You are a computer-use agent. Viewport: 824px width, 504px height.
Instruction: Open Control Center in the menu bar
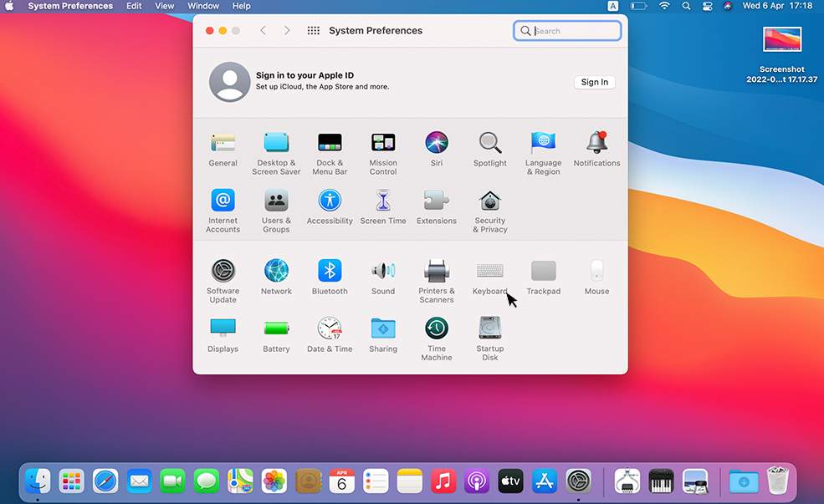(x=708, y=7)
